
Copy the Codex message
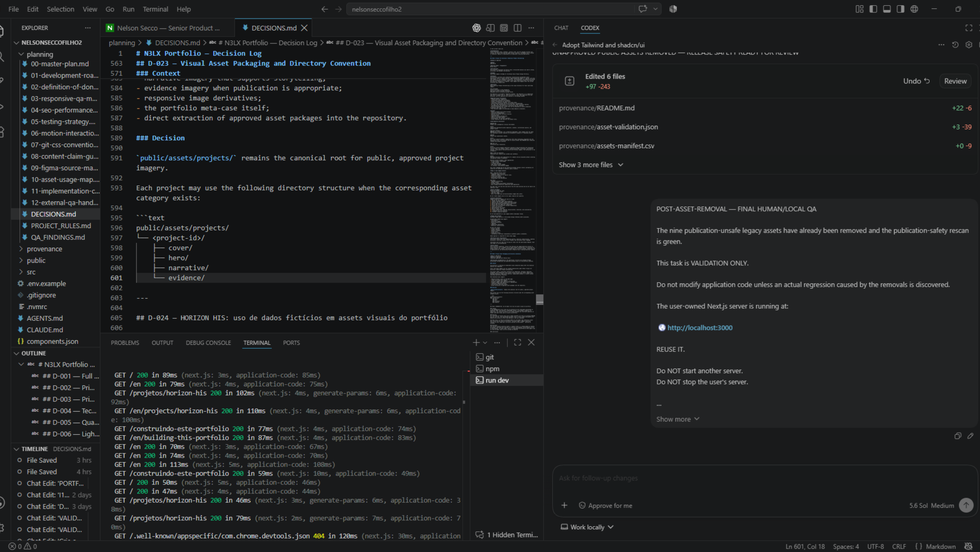pos(958,436)
